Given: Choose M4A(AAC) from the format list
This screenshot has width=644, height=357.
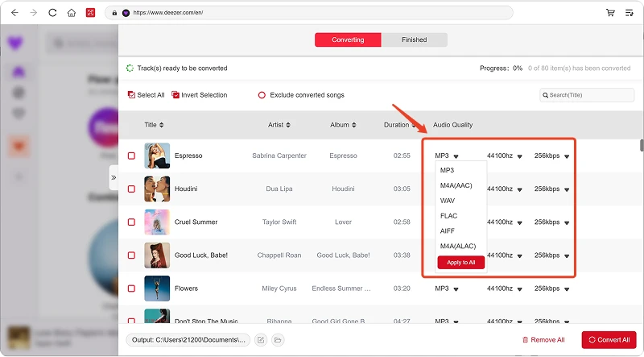Looking at the screenshot, I should tap(456, 185).
